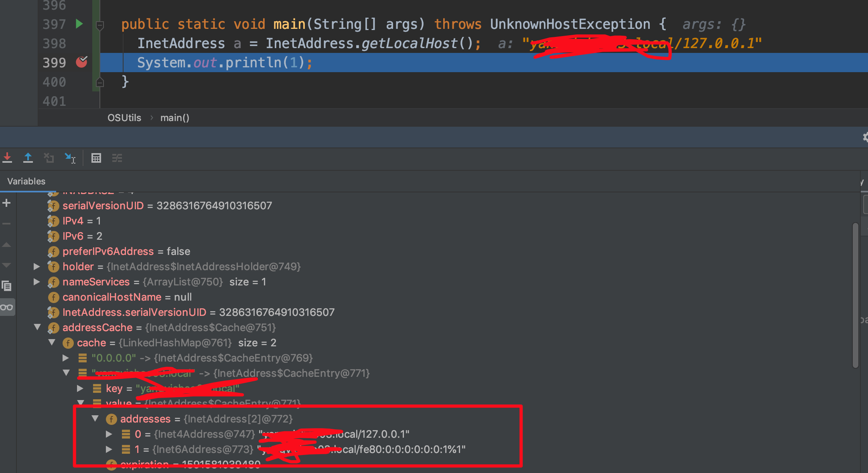The image size is (868, 473).
Task: Click the Show Watches glasses icon
Action: pyautogui.click(x=6, y=307)
